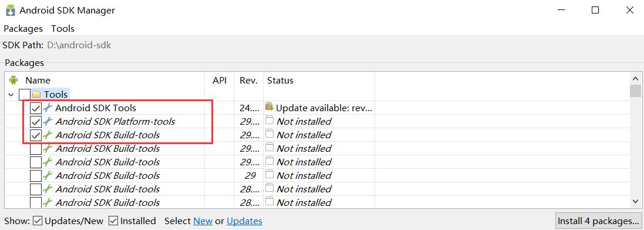The height and width of the screenshot is (230, 644).
Task: Tick the checkbox for Build-tools rev 29
Action: (36, 176)
